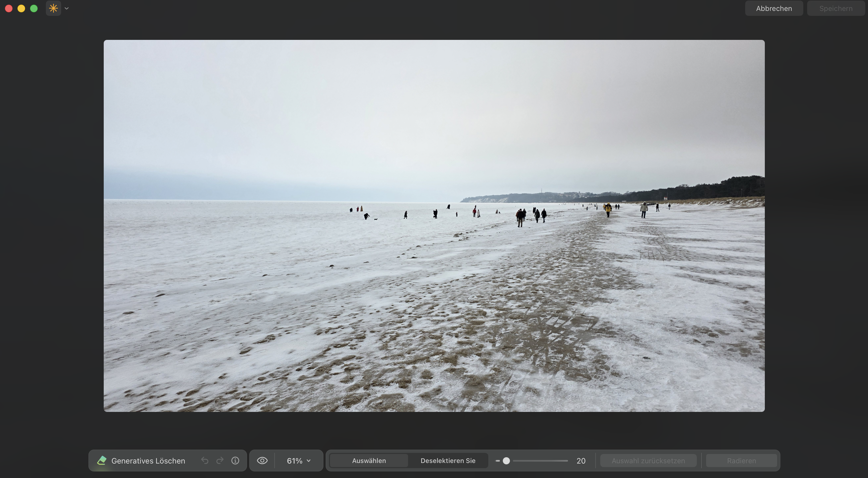Click the Abbrechen button

(774, 8)
